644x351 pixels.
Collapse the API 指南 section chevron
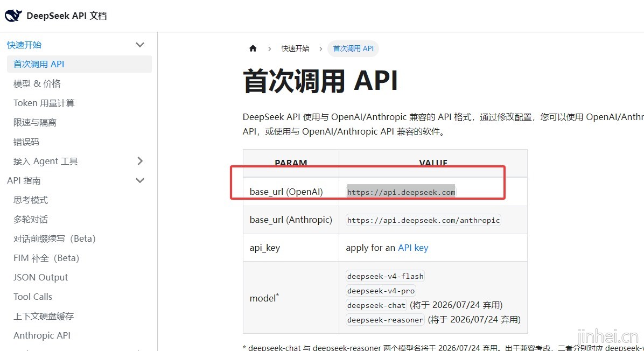(x=140, y=180)
